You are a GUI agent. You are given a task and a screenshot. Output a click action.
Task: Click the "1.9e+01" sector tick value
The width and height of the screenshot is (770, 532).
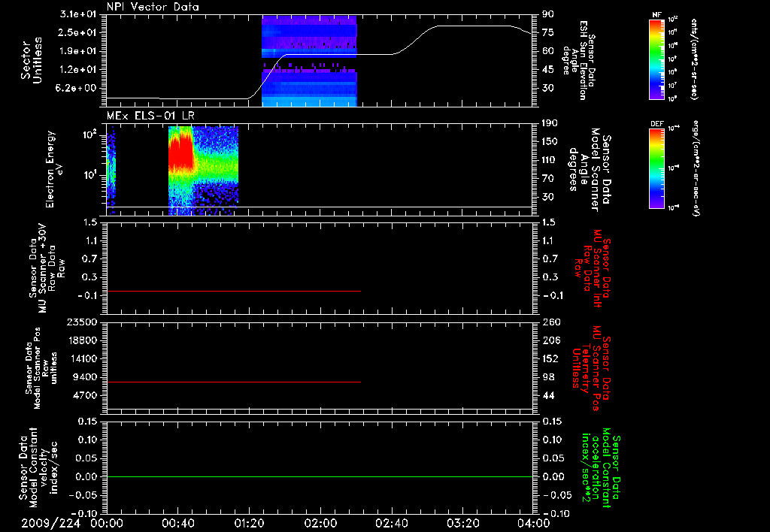[78, 51]
